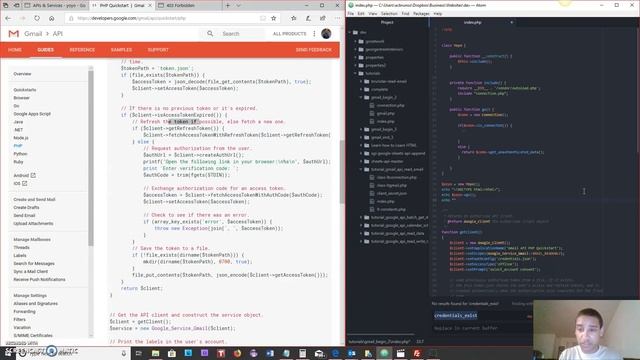Close the index.php tab in Atom
Viewport: 640px width, 360px height.
pos(511,22)
